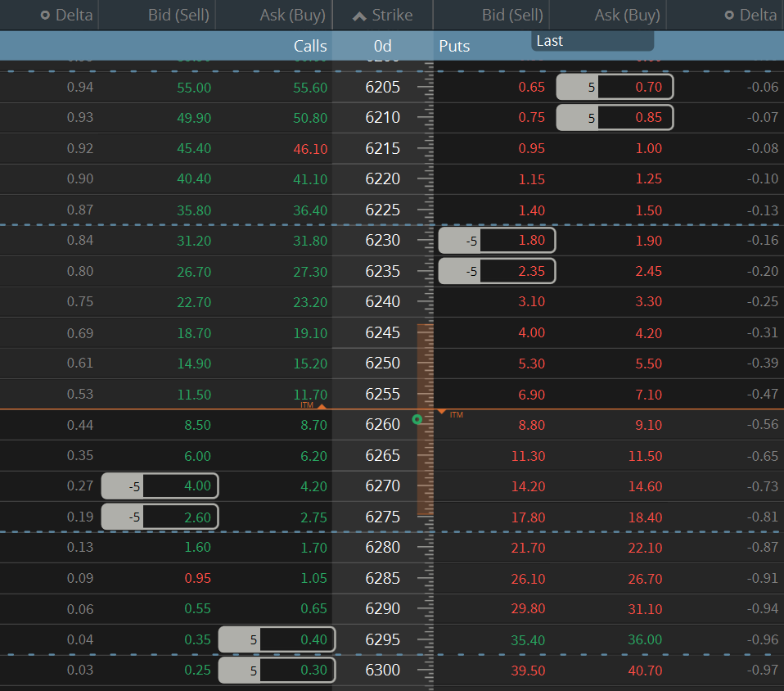Image resolution: width=784 pixels, height=691 pixels.
Task: Select the calls Bid (Sell) column header
Action: tap(178, 15)
